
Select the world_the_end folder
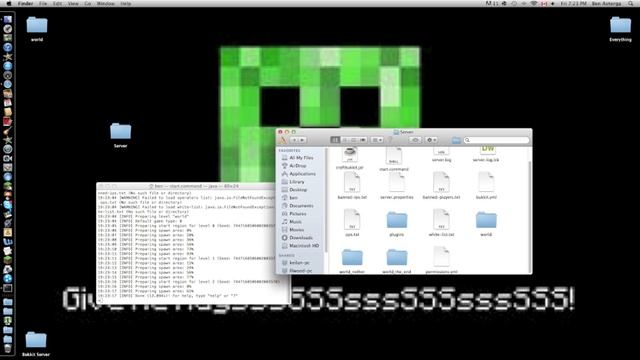pos(397,261)
